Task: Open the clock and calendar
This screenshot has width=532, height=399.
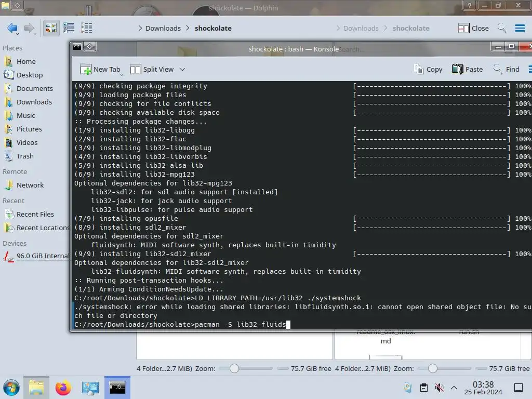Action: pyautogui.click(x=483, y=388)
